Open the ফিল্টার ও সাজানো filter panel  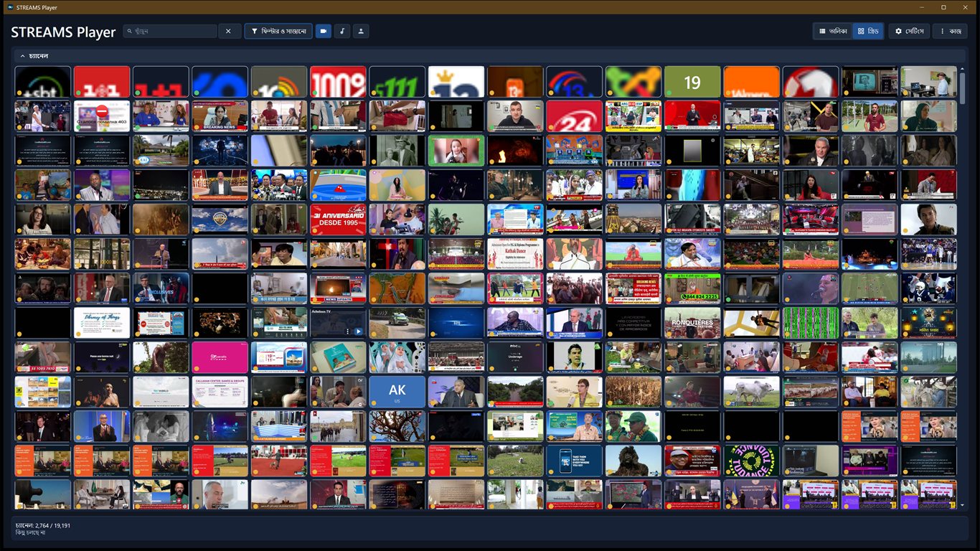278,31
